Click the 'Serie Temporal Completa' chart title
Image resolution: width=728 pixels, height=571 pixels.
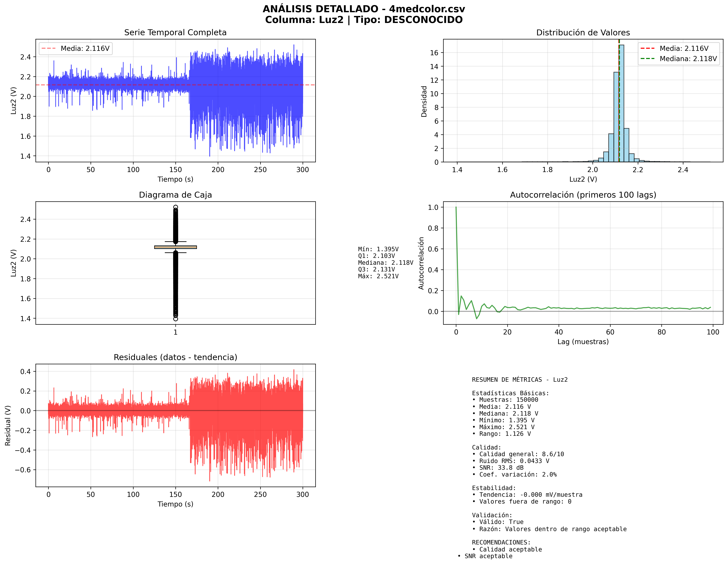175,32
